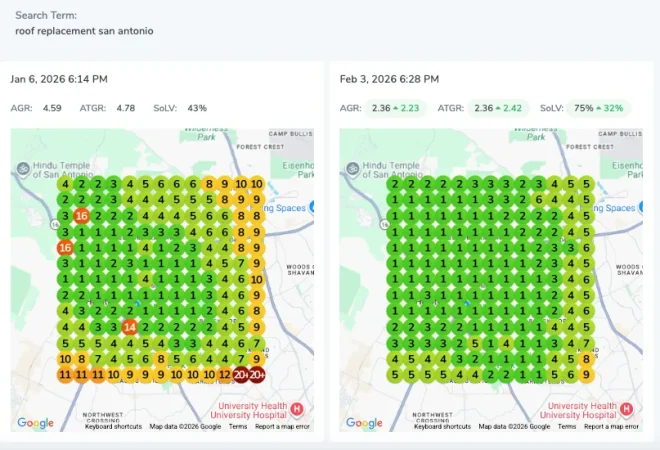Open the Google logo link on the January map
660x450 pixels.
(x=36, y=423)
